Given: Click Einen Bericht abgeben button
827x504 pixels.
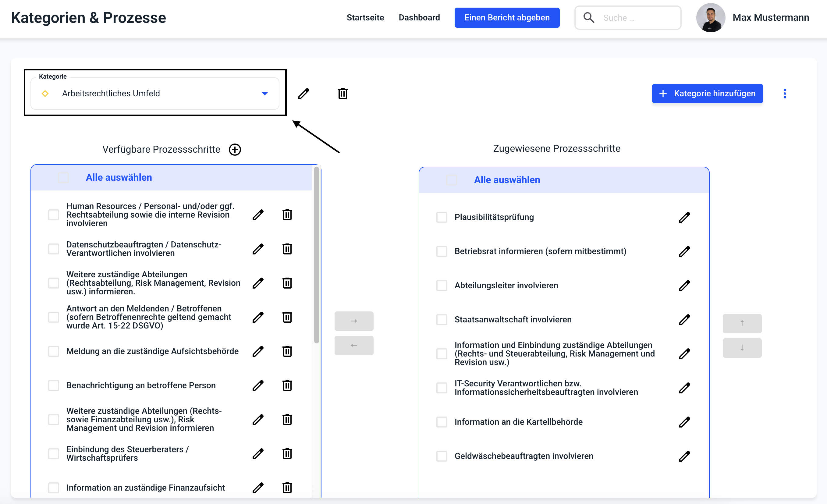Looking at the screenshot, I should pos(506,18).
